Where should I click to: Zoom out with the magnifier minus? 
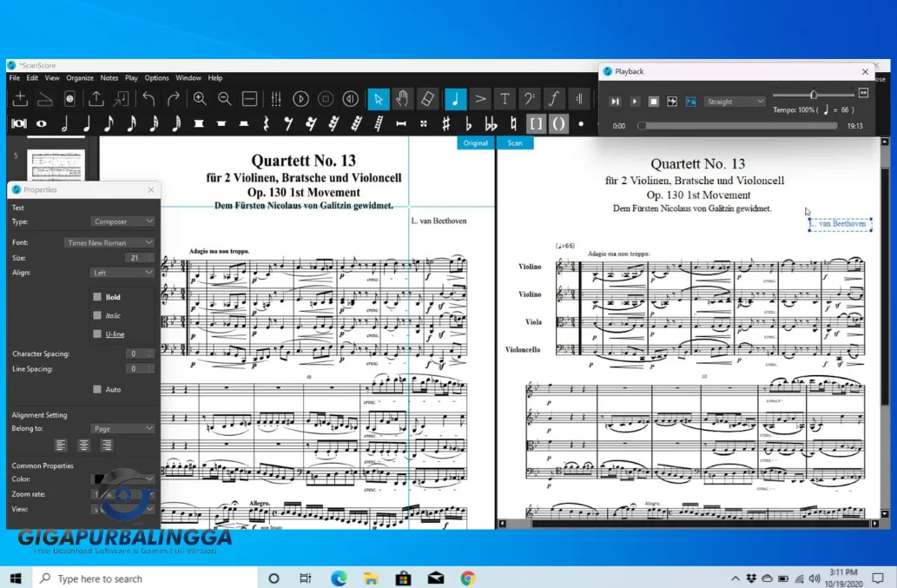point(224,99)
